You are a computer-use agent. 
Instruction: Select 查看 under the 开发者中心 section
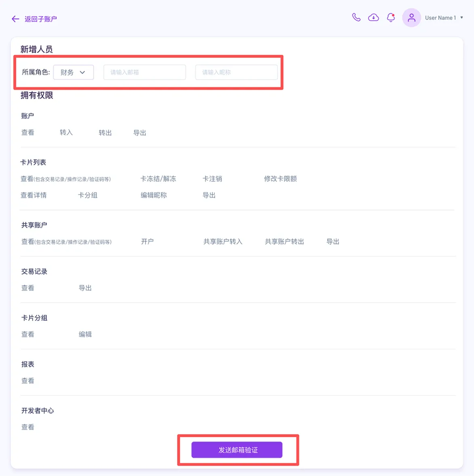[x=27, y=427]
